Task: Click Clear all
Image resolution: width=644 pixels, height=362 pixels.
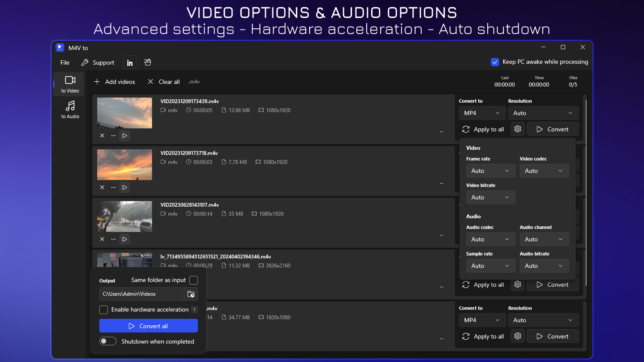Action: point(164,82)
